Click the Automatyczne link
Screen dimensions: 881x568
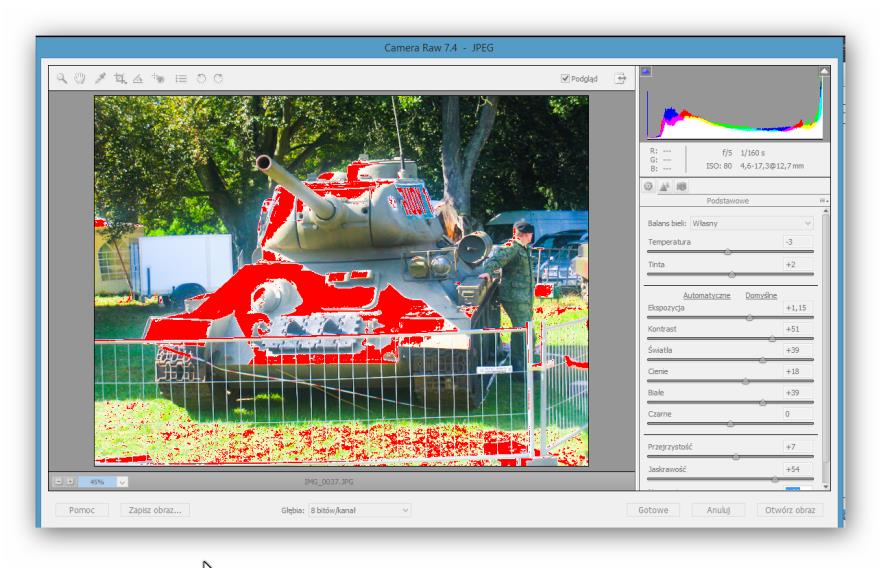(706, 296)
